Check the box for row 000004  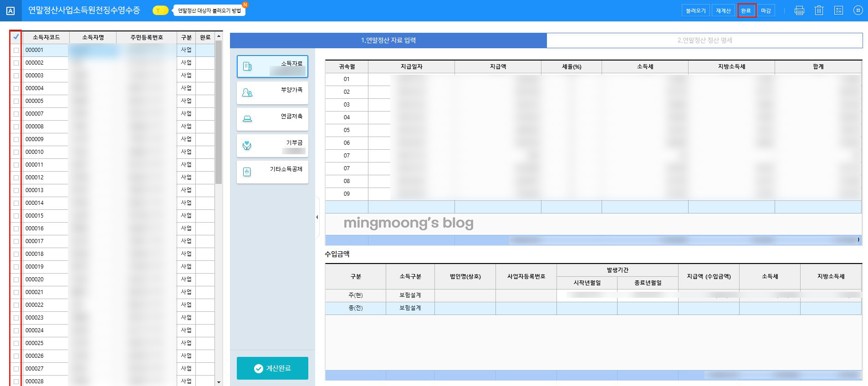16,88
